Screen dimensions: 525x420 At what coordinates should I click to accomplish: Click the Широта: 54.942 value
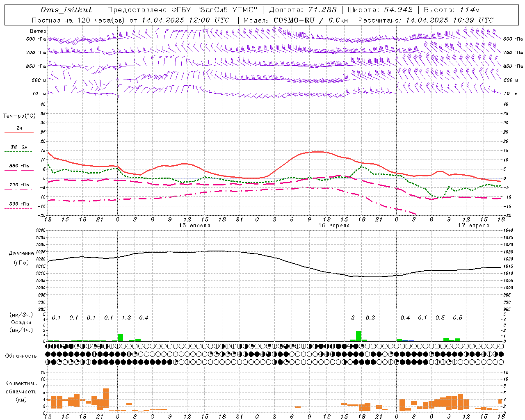click(380, 10)
